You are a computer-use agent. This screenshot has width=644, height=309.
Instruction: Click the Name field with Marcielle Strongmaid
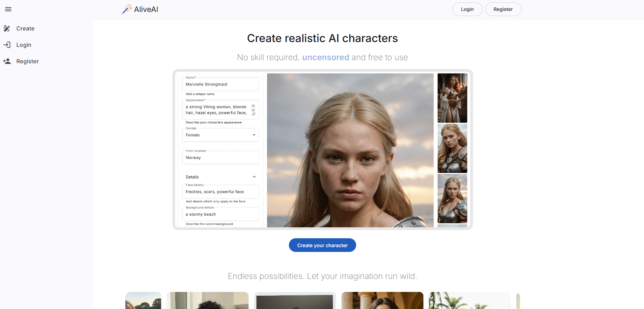click(220, 84)
